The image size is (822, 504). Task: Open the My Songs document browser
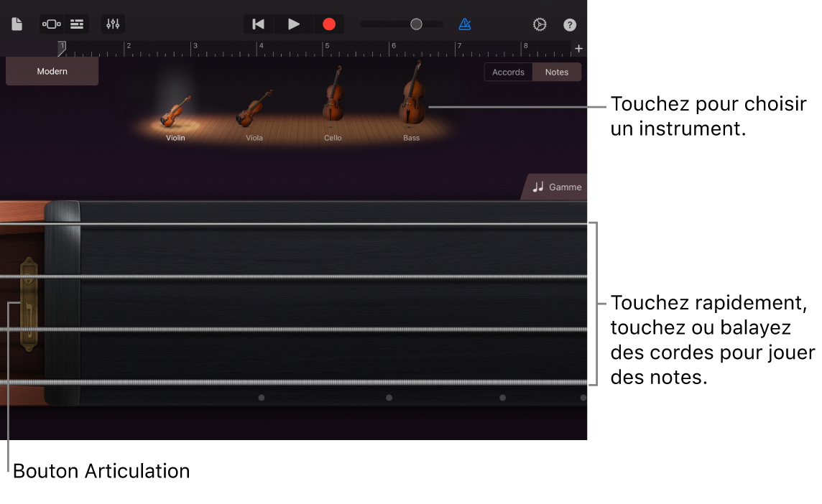pyautogui.click(x=17, y=24)
